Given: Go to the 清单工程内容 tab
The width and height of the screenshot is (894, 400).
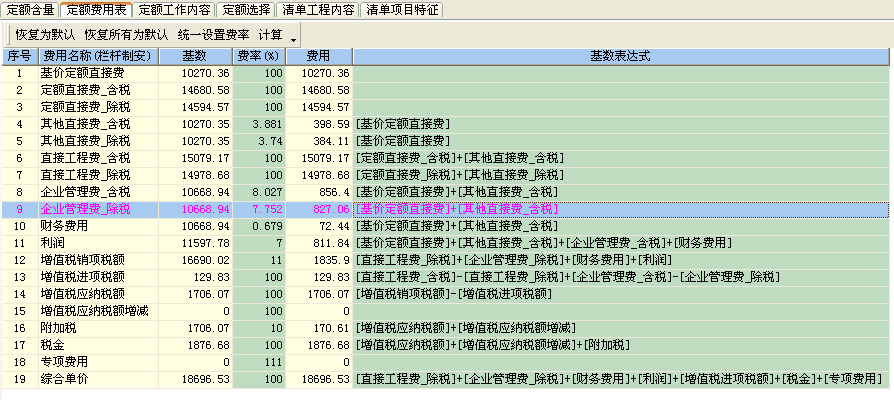Looking at the screenshot, I should (316, 9).
